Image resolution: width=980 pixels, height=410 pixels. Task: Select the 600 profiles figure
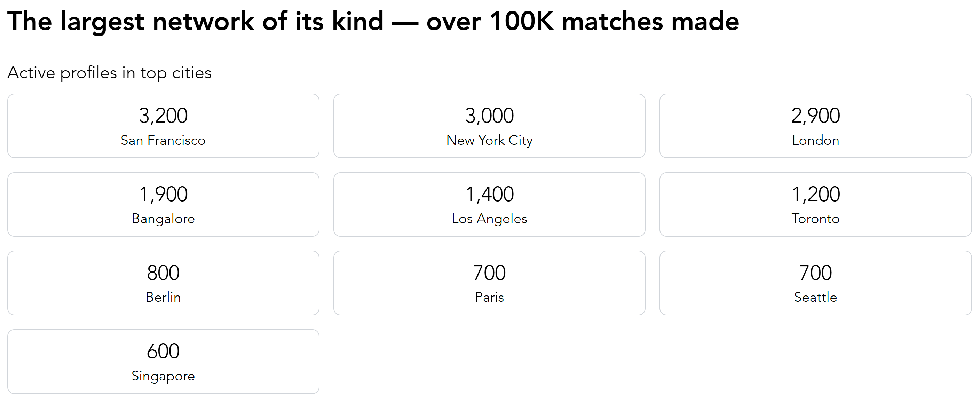[x=163, y=351]
